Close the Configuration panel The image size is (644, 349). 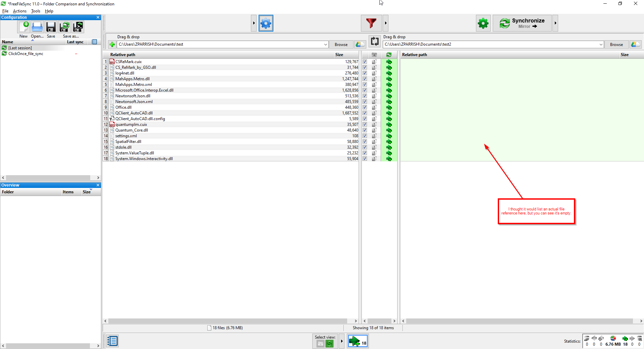(98, 17)
